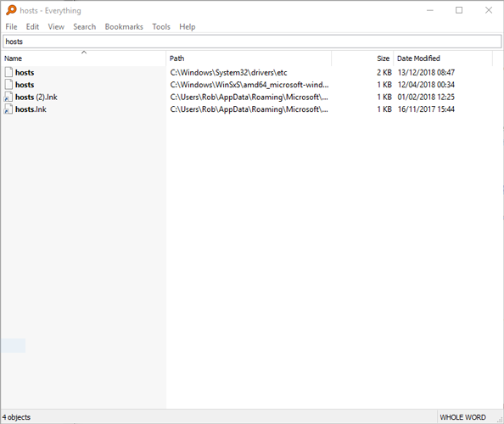The height and width of the screenshot is (424, 504).
Task: Open the Edit menu
Action: coord(32,26)
